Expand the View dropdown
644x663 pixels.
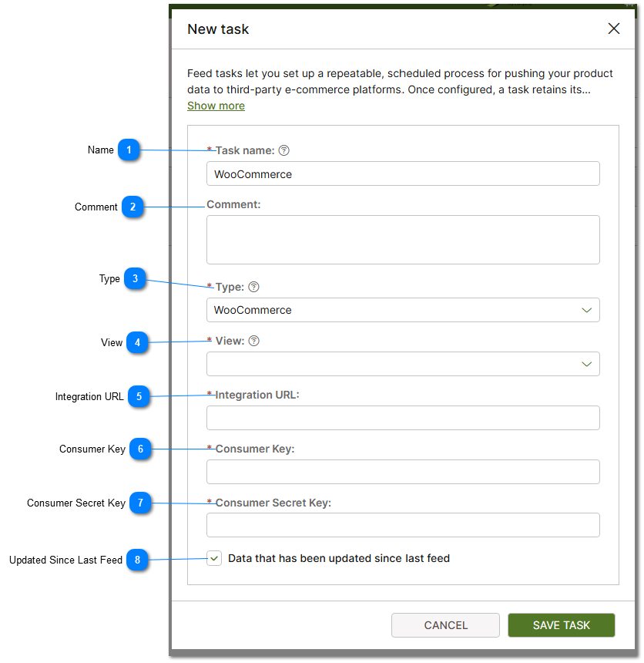[x=403, y=364]
